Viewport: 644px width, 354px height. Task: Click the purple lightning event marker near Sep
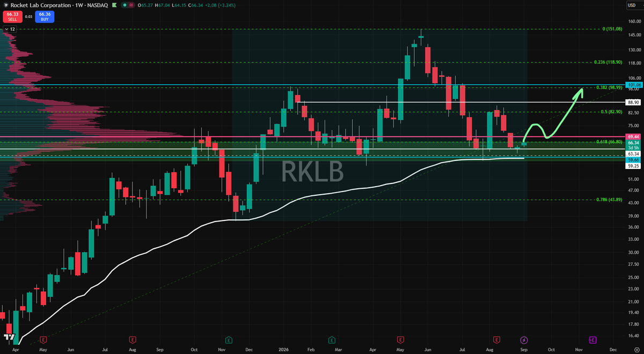(x=524, y=340)
